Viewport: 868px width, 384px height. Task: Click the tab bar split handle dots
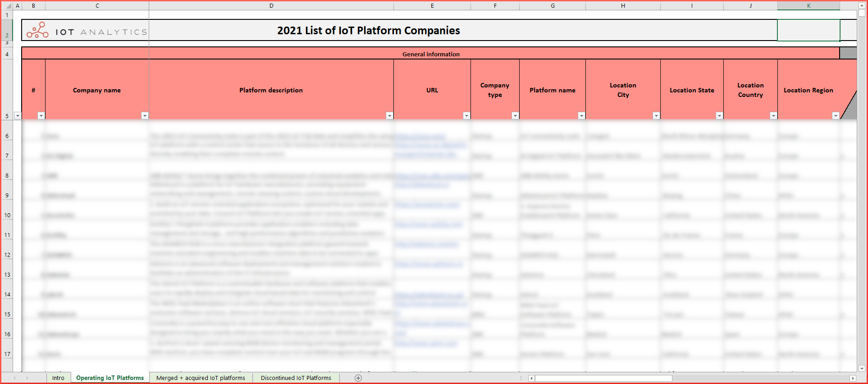tap(521, 378)
